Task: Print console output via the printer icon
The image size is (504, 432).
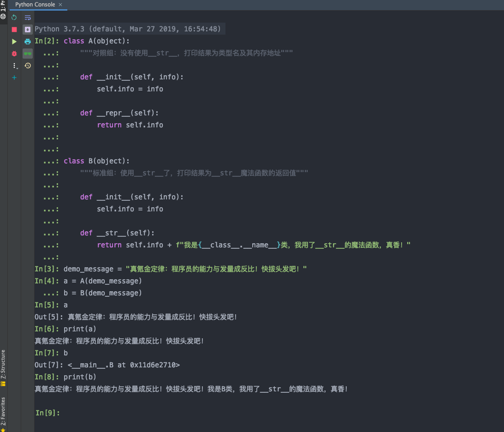Action: pyautogui.click(x=28, y=41)
